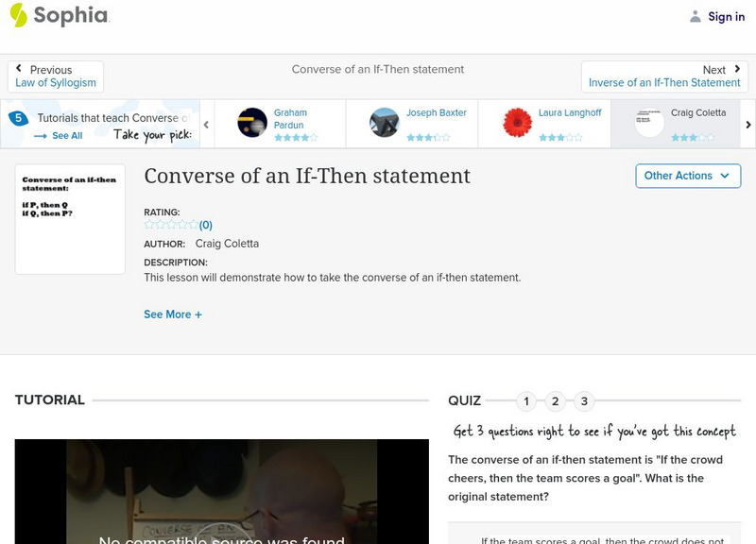The image size is (756, 544).
Task: Open the Other Actions dropdown
Action: click(688, 176)
